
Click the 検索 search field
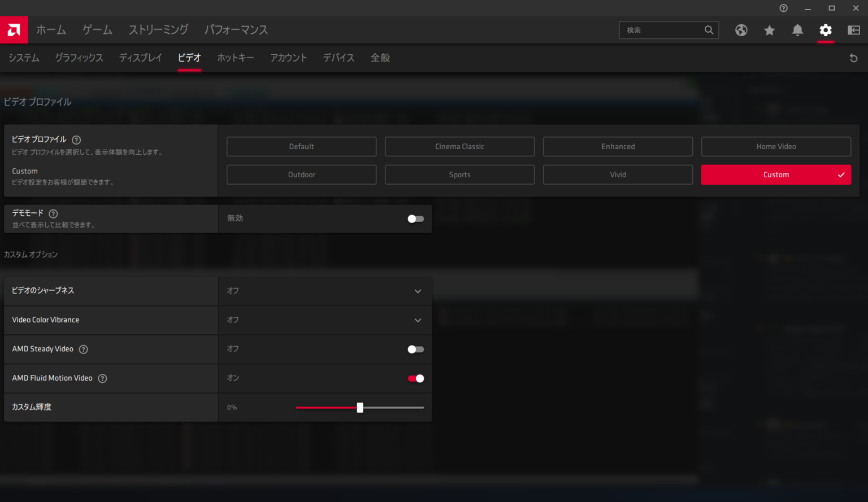tap(662, 30)
